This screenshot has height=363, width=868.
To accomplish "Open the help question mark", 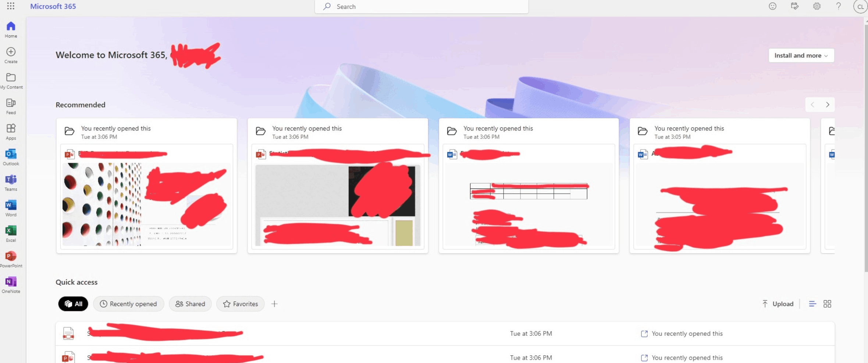I will pyautogui.click(x=839, y=6).
